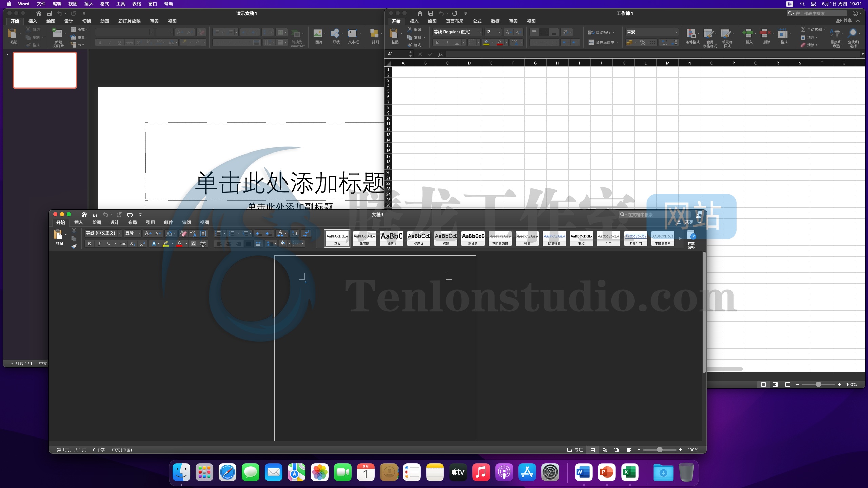Apply superscript in Word ribbon
The image size is (868, 488).
143,244
